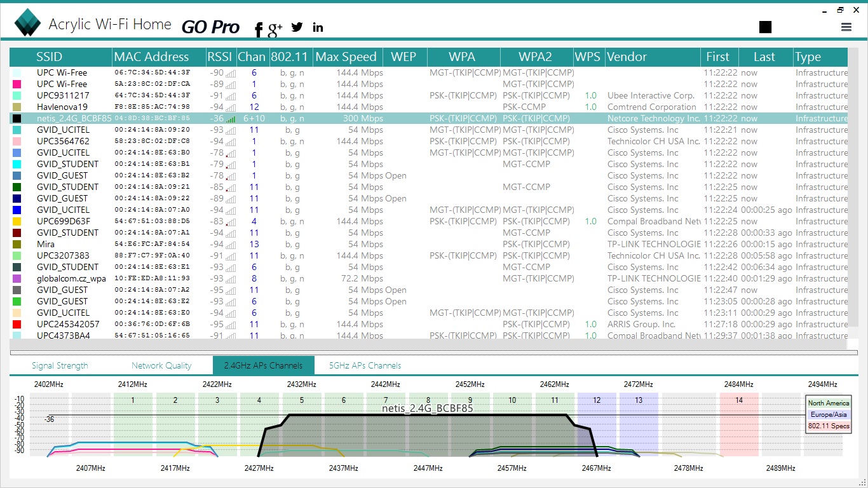Open the hamburger menu icon
Viewport: 868px width, 488px height.
point(846,27)
